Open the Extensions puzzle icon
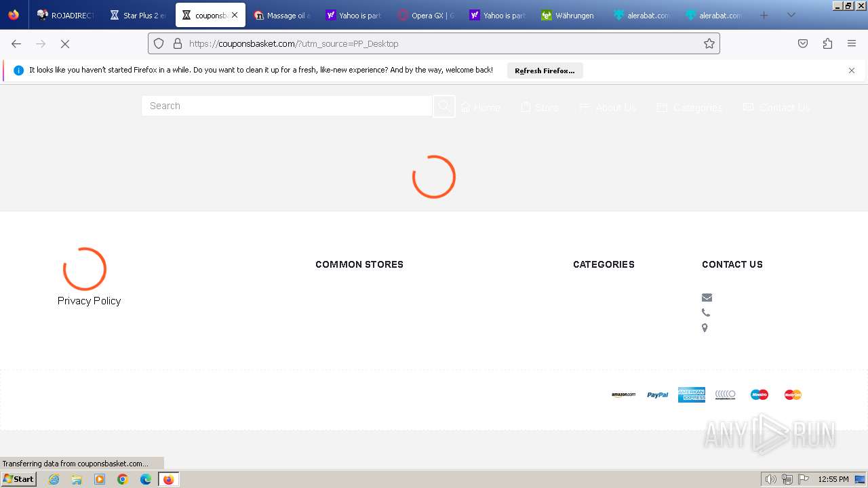 [827, 43]
